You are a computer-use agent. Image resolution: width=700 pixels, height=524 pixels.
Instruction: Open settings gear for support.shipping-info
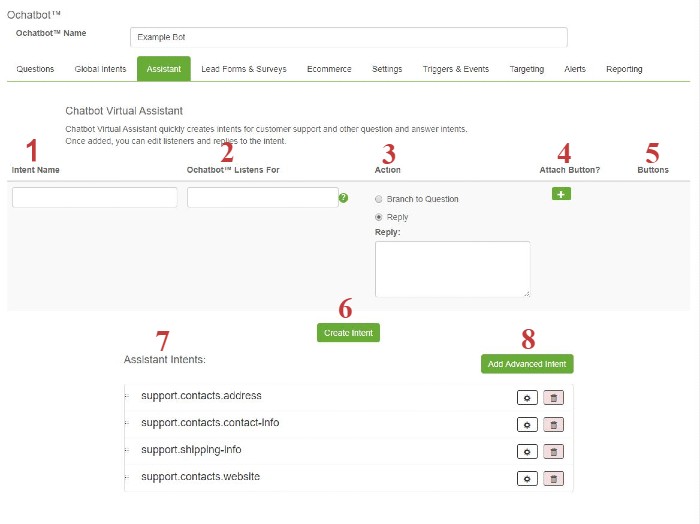coord(527,452)
